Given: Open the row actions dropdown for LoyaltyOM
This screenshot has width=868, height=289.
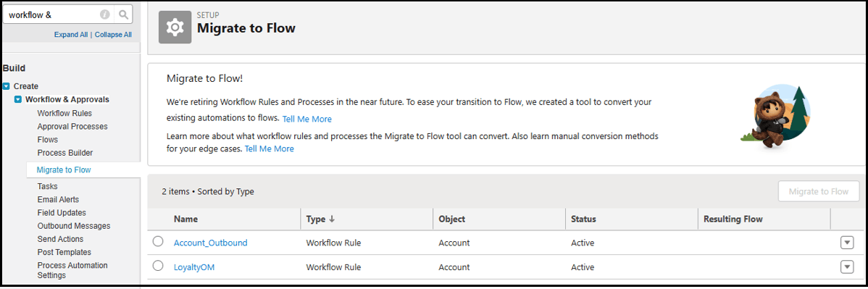Looking at the screenshot, I should [847, 267].
